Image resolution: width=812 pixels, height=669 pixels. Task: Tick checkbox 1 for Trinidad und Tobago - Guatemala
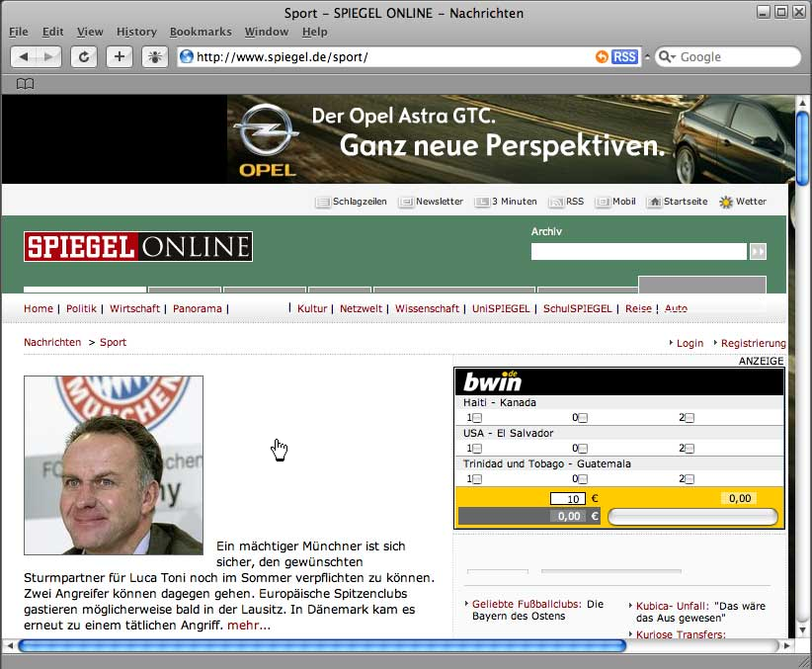pos(477,479)
